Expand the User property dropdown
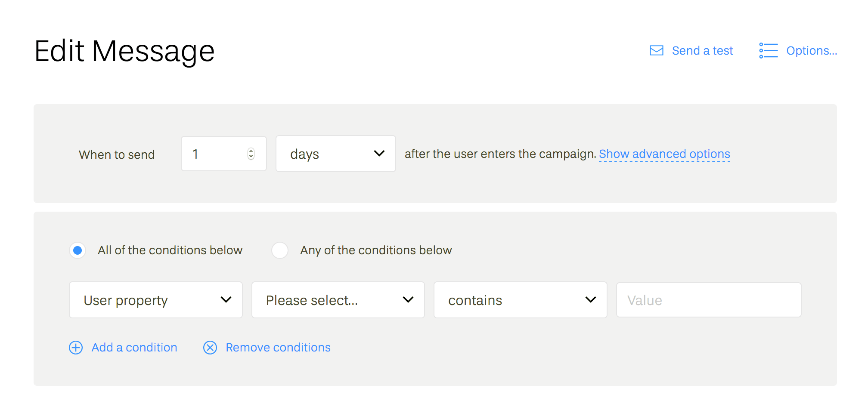This screenshot has height=419, width=868. (x=155, y=300)
